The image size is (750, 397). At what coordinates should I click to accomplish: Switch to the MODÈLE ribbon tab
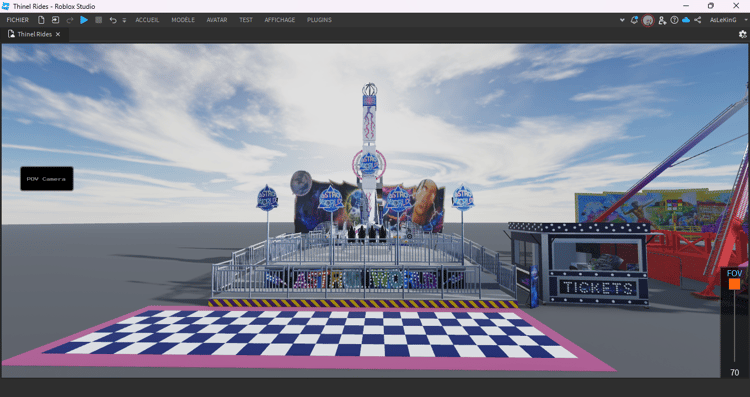pyautogui.click(x=183, y=20)
